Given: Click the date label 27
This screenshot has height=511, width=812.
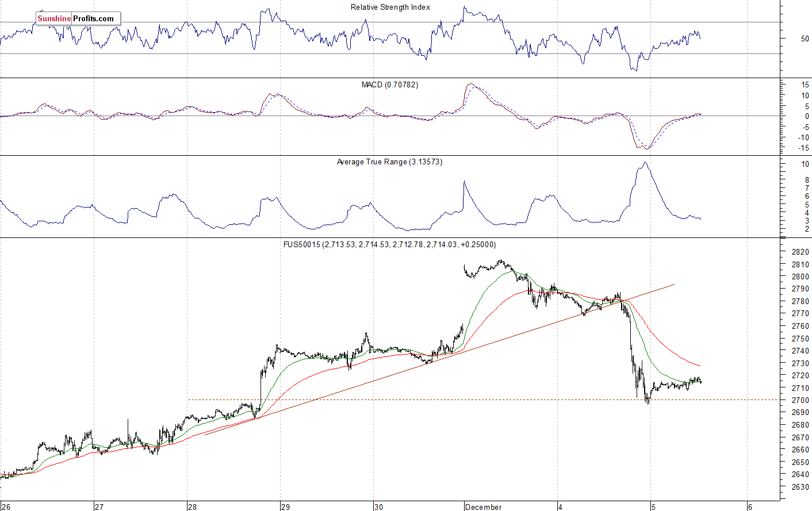Looking at the screenshot, I should point(99,507).
